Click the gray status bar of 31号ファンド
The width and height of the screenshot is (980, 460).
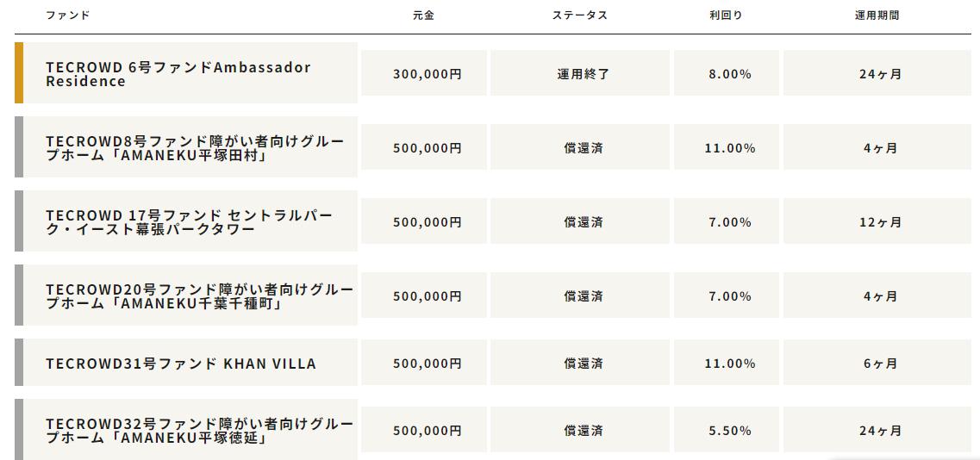pyautogui.click(x=19, y=363)
